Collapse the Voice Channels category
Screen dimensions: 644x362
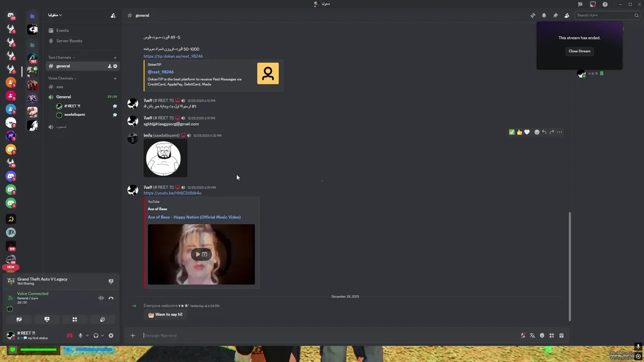[62, 78]
